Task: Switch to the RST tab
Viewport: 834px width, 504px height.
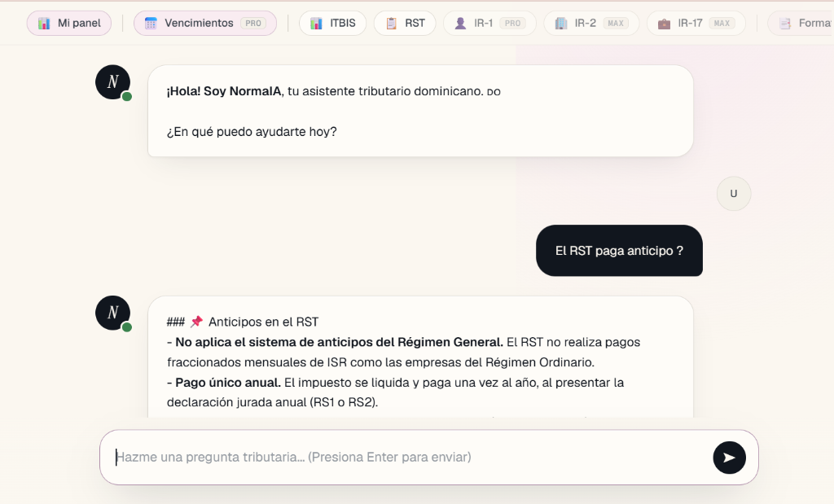Action: [x=405, y=24]
